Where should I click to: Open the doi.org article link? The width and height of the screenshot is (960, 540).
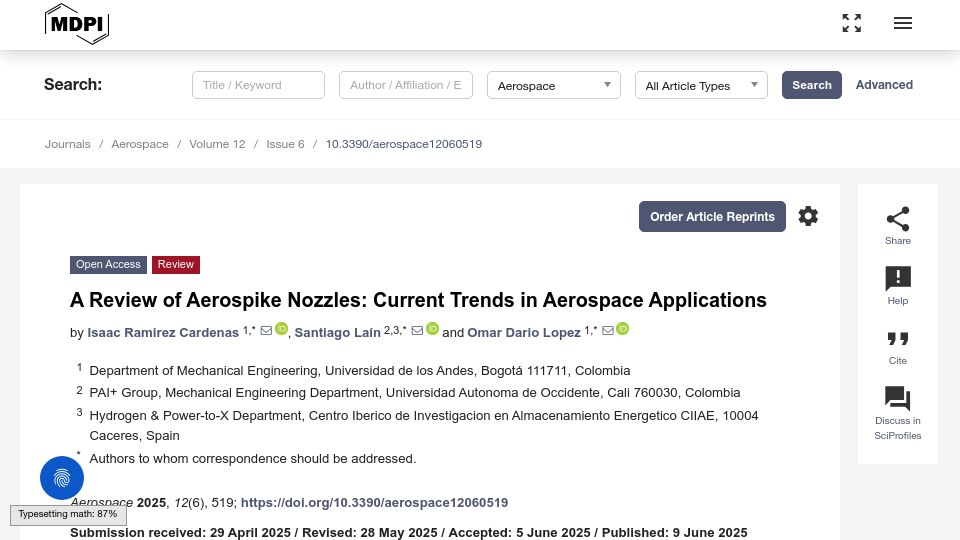click(374, 503)
